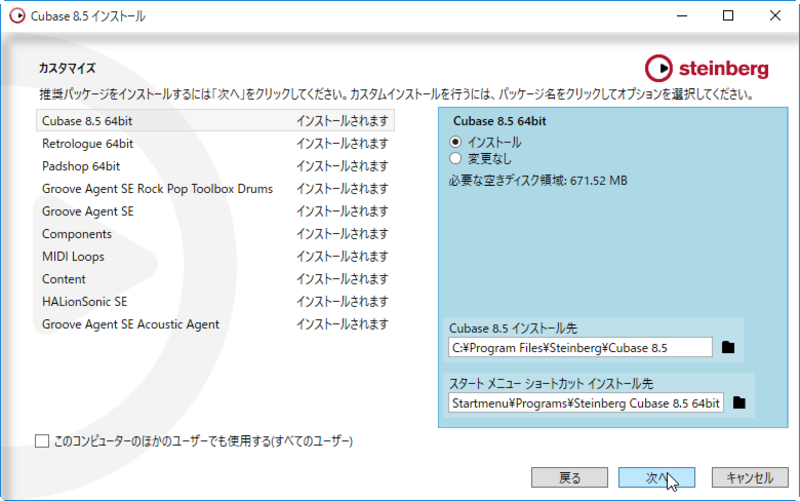Select the 変更なし radio button
The height and width of the screenshot is (501, 800).
[456, 159]
